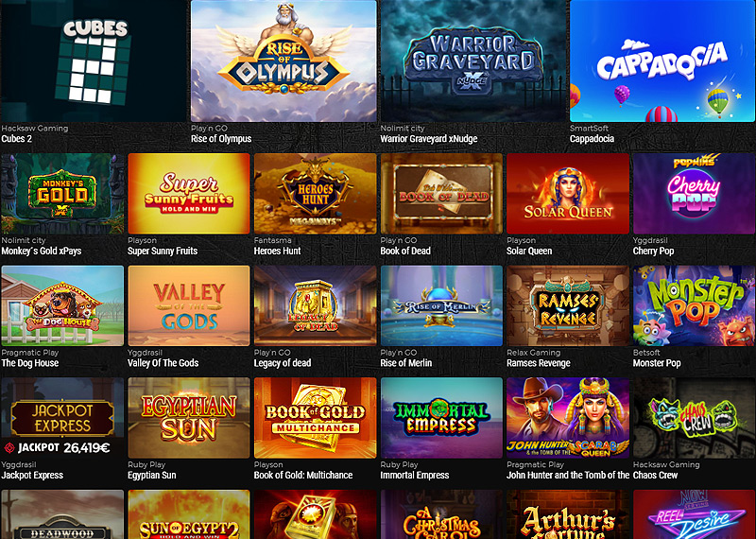Open the Monster Pop game image
This screenshot has width=756, height=539.
tap(695, 305)
